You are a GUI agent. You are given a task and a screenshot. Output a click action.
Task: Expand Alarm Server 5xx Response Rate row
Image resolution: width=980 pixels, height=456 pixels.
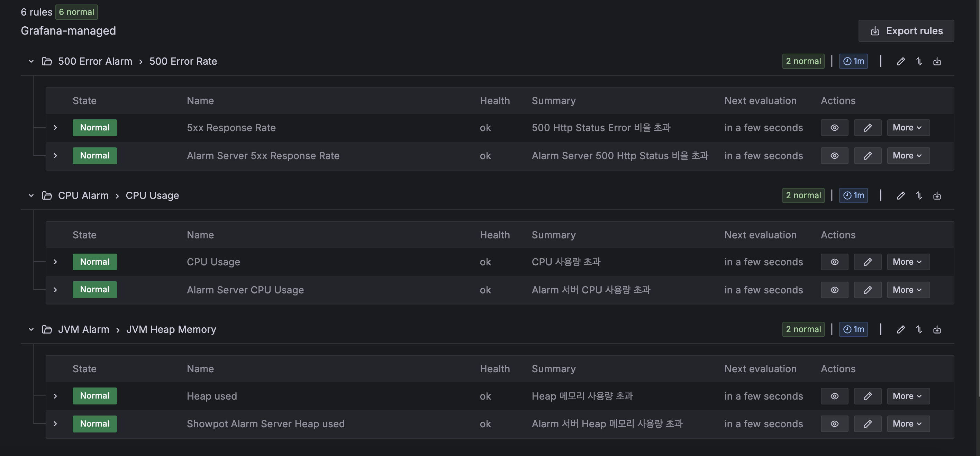click(x=56, y=156)
